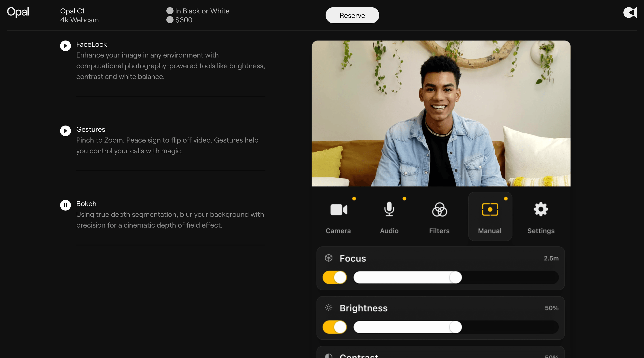Play the FaceLock feature demo
The width and height of the screenshot is (644, 358).
pyautogui.click(x=65, y=46)
